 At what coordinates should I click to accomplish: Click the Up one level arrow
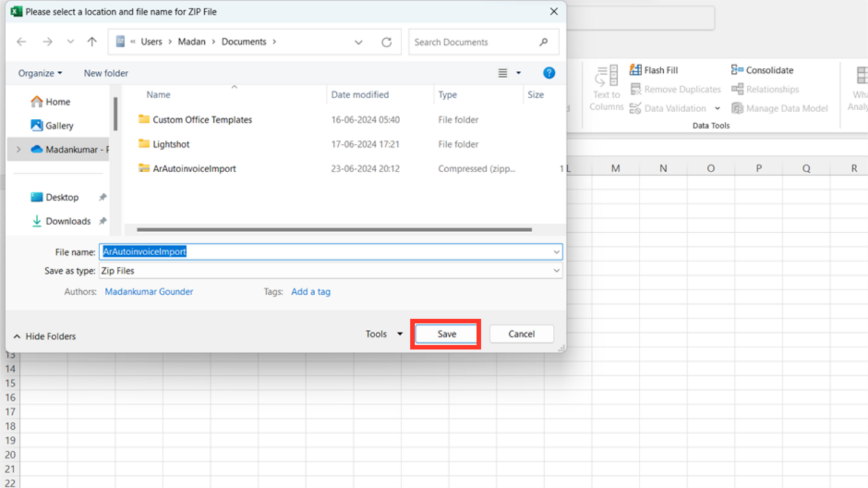(x=92, y=42)
